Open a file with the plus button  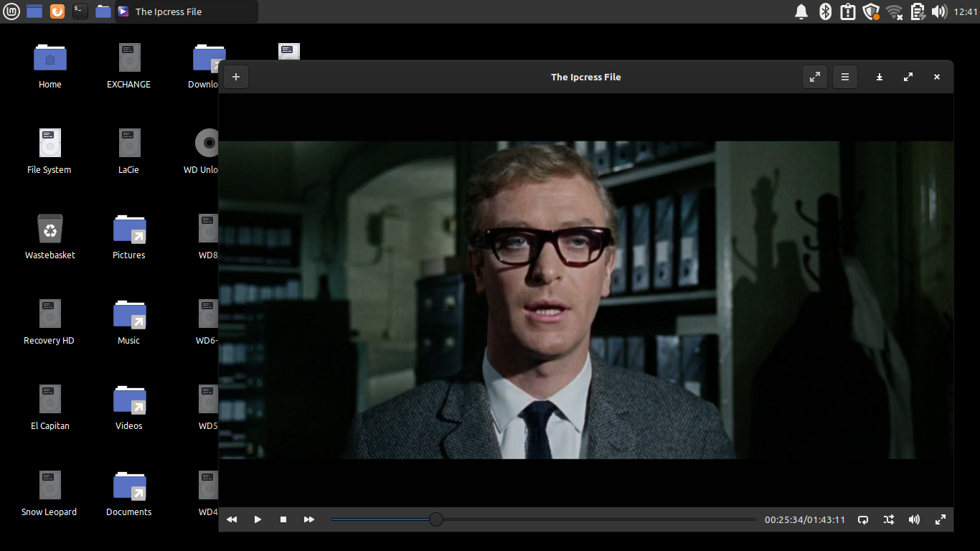(x=236, y=77)
